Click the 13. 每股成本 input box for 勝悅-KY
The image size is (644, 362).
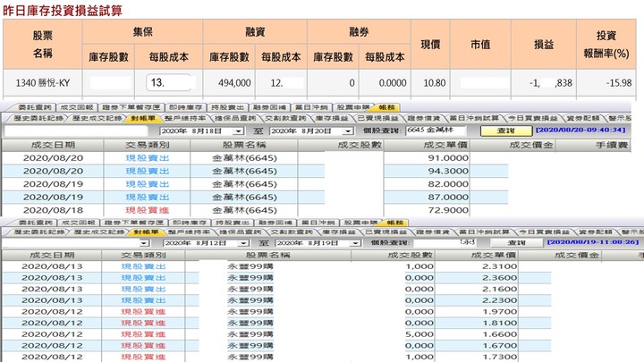(x=169, y=82)
